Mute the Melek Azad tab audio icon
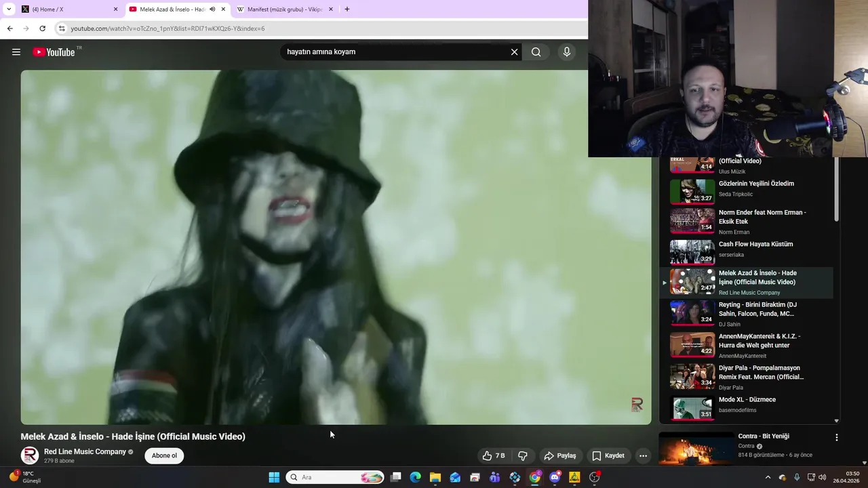The width and height of the screenshot is (868, 488). click(212, 9)
